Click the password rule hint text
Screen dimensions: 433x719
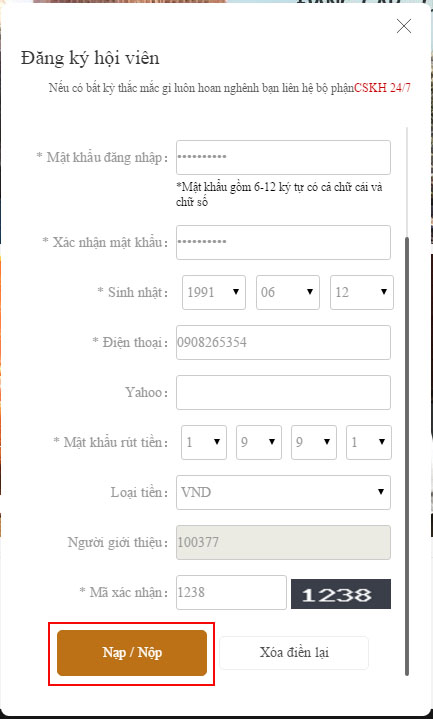pyautogui.click(x=279, y=194)
